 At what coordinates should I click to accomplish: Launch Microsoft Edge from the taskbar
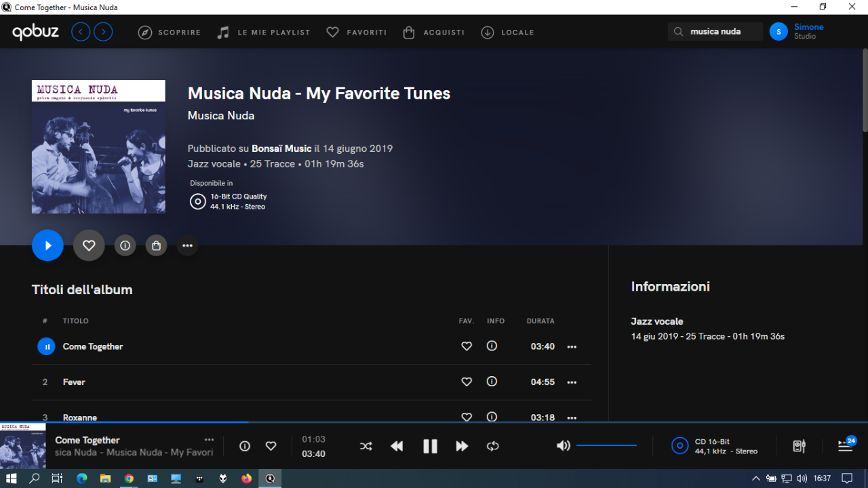82,479
